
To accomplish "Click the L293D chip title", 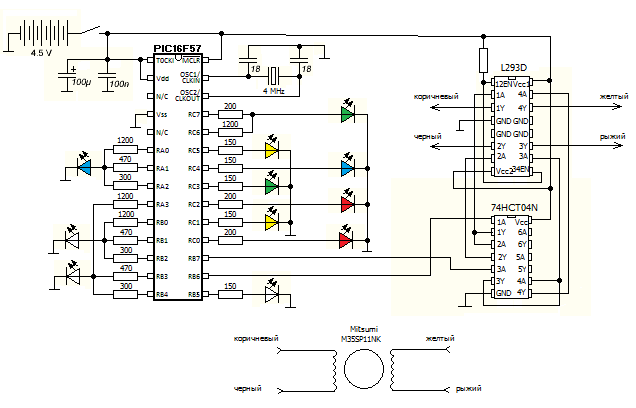I will (x=514, y=68).
